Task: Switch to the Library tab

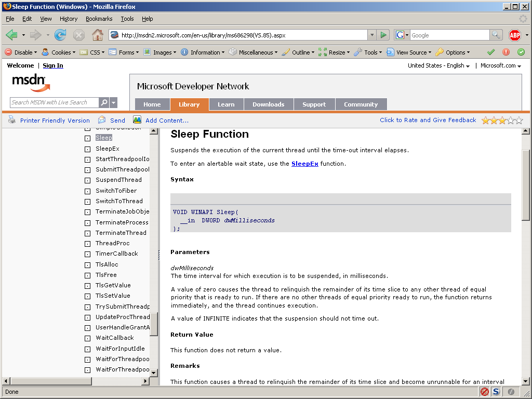Action: point(189,104)
